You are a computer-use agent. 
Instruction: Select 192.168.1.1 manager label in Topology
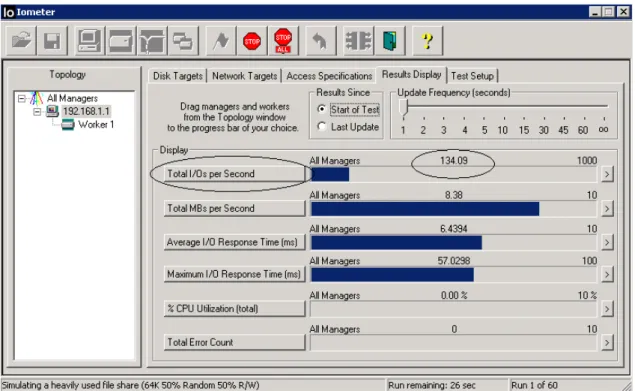[x=86, y=111]
